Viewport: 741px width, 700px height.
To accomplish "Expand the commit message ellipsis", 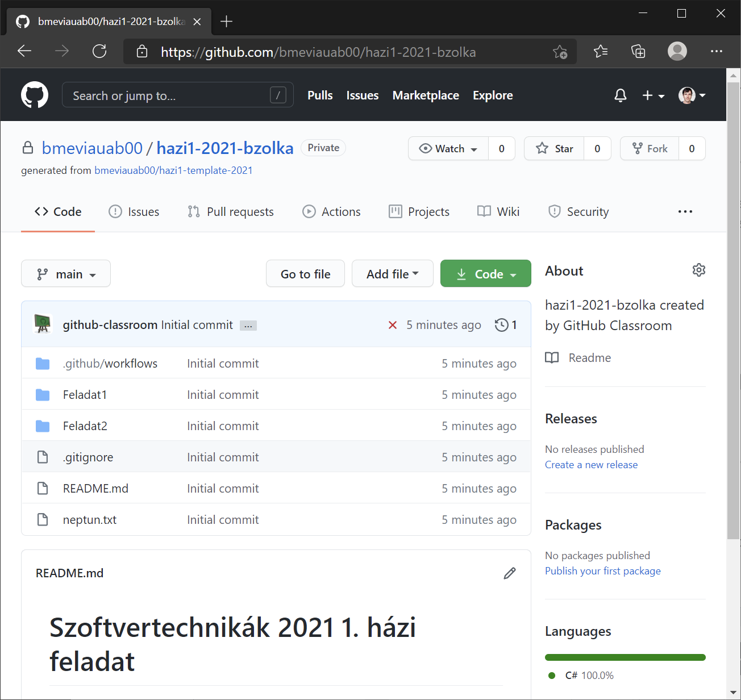I will [248, 325].
